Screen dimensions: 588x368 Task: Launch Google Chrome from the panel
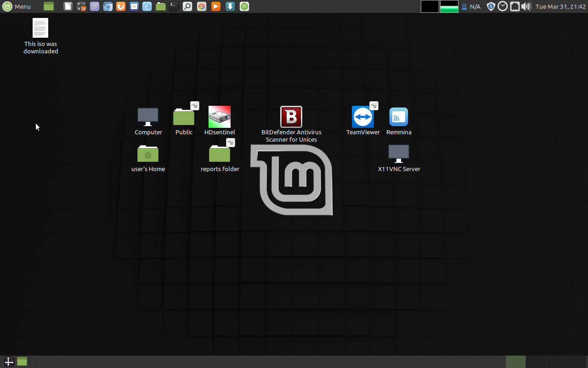pos(202,6)
